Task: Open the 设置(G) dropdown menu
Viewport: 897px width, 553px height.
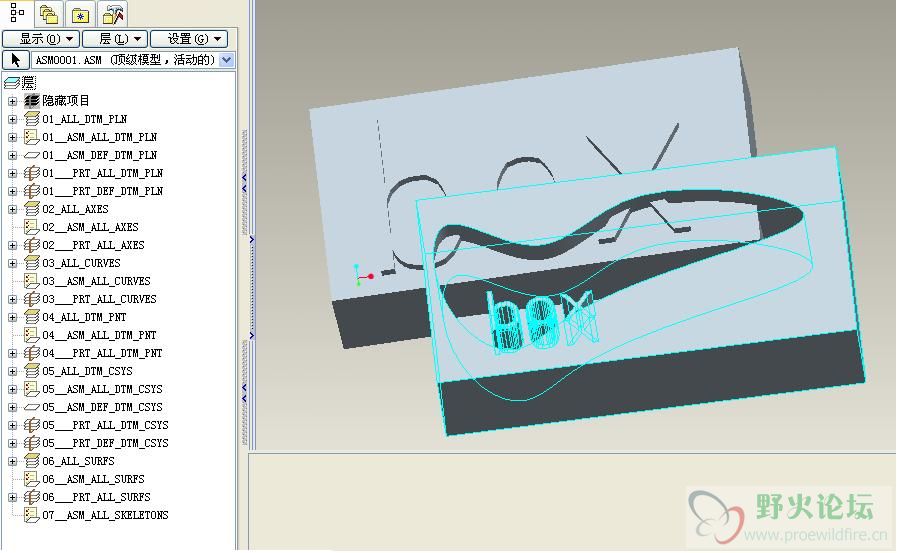Action: click(189, 39)
